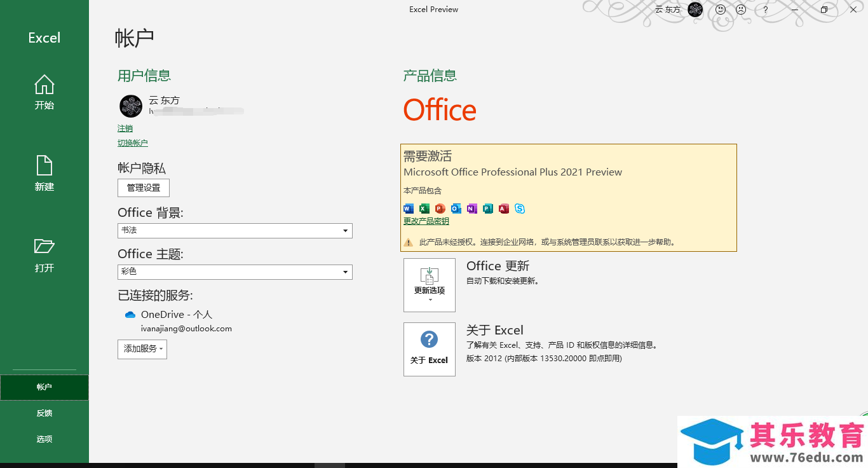The width and height of the screenshot is (868, 468).
Task: Click the OneDrive - 个人 service entry
Action: click(x=177, y=315)
